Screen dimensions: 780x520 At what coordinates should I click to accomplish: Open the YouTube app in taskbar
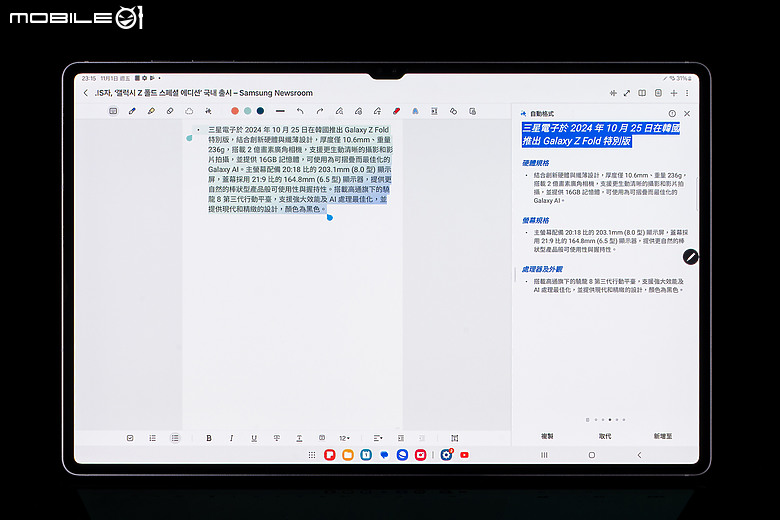click(464, 455)
